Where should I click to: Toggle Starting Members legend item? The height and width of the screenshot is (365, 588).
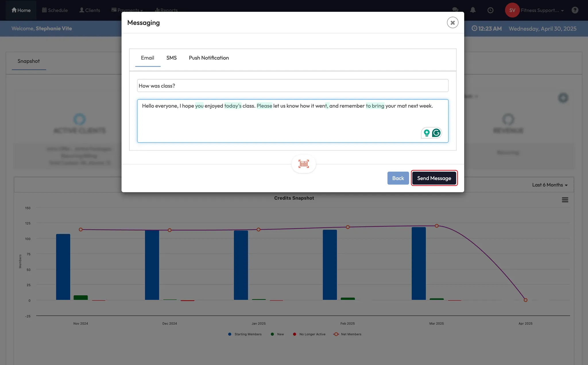point(245,334)
